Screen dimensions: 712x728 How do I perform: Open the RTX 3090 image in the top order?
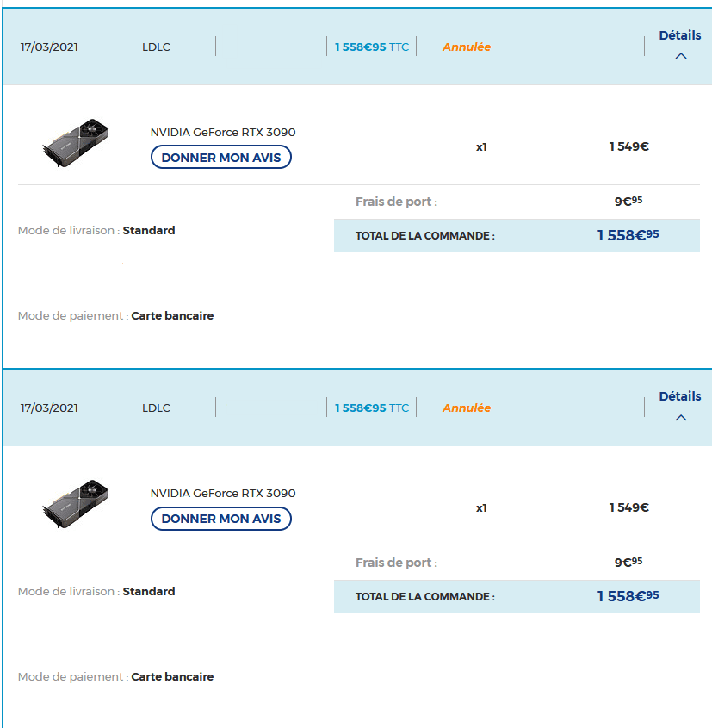[75, 143]
